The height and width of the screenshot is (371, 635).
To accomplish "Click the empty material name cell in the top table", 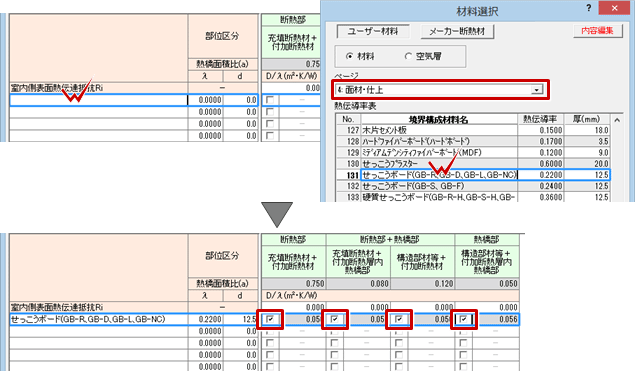I will pos(99,100).
